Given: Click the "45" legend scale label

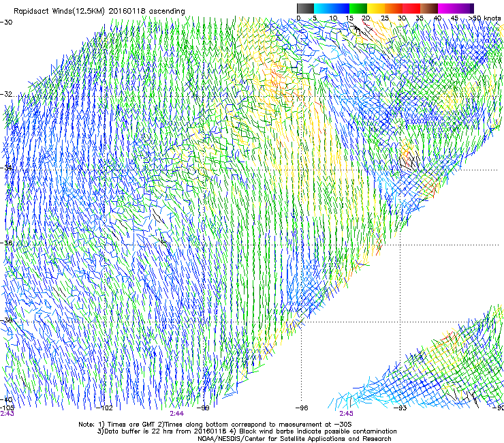Looking at the screenshot, I should tap(454, 18).
